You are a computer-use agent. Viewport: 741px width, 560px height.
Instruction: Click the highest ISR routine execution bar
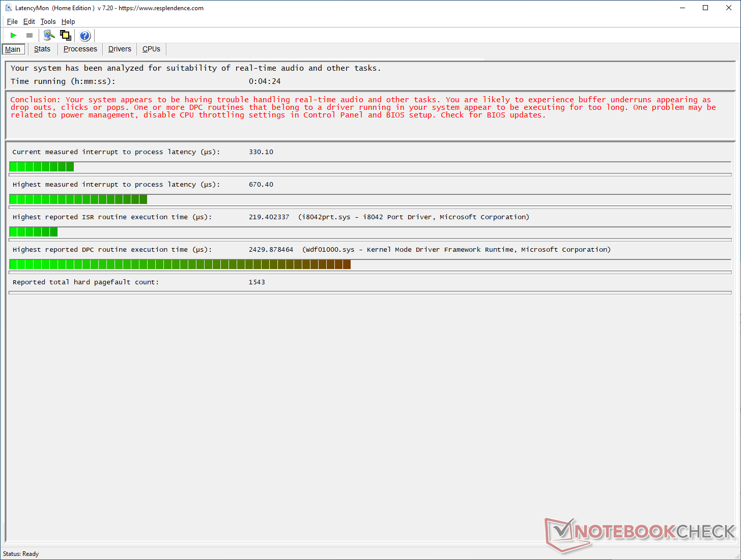(x=370, y=232)
